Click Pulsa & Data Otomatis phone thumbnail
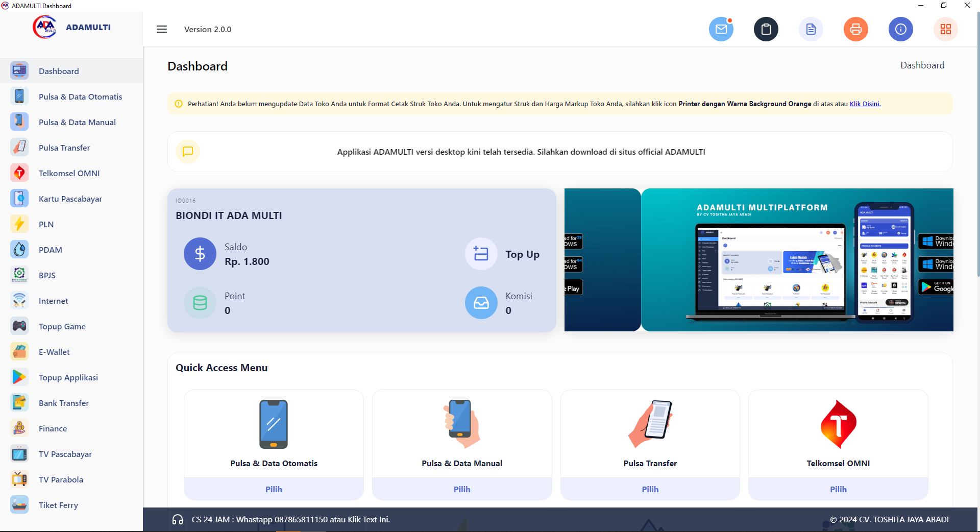 point(274,424)
